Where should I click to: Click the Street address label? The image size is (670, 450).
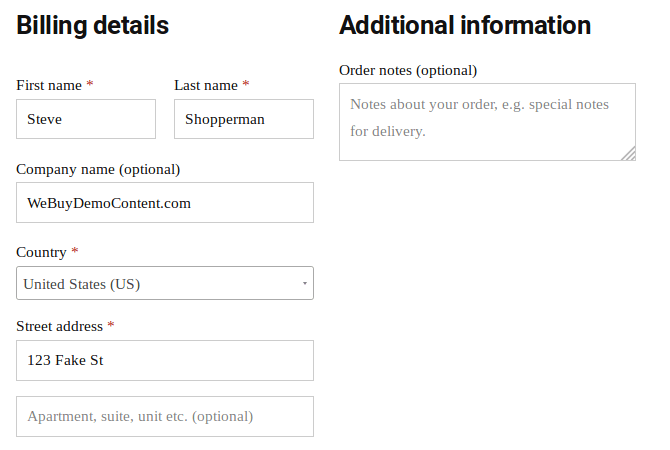(x=59, y=327)
